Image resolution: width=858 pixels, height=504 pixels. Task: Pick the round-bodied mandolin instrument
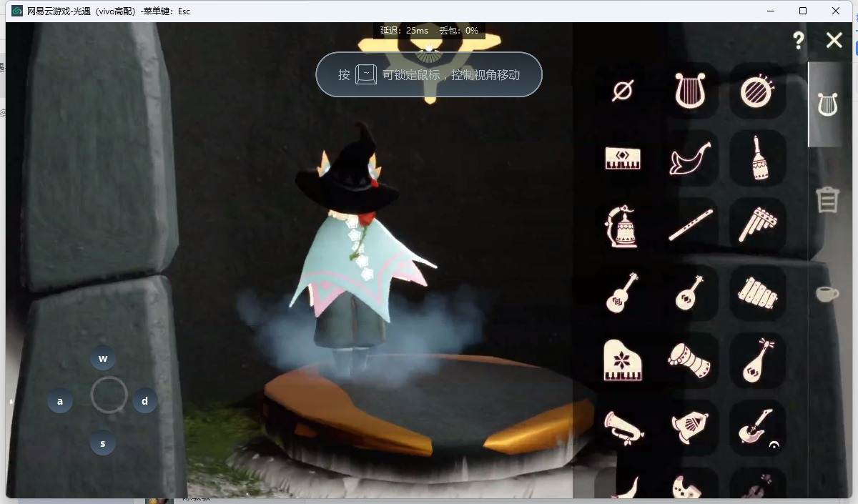[x=690, y=292]
